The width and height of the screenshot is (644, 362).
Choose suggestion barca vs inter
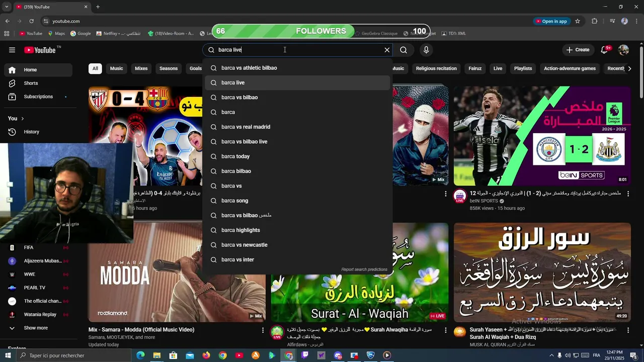point(297,259)
